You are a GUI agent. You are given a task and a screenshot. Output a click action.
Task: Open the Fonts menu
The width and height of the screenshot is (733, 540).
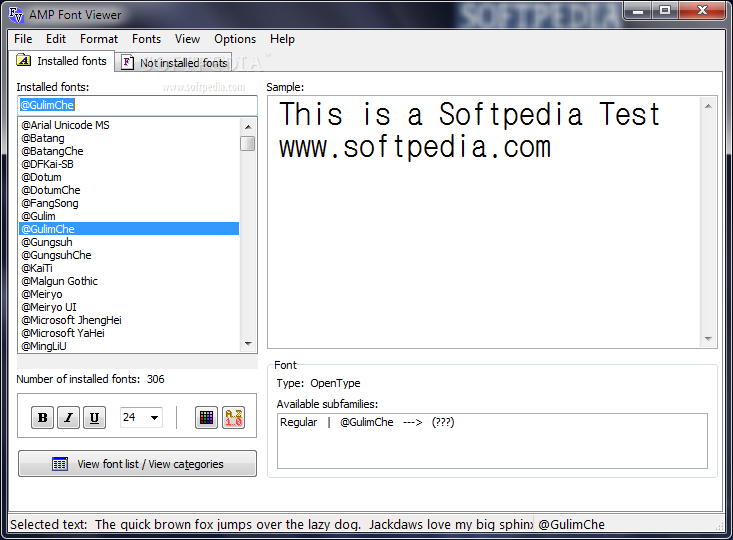pyautogui.click(x=146, y=39)
